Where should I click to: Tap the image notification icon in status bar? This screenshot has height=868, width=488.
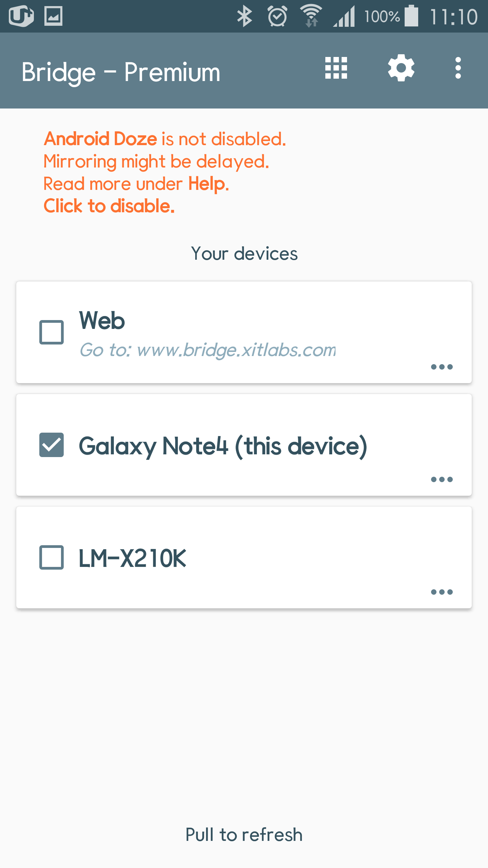(54, 16)
